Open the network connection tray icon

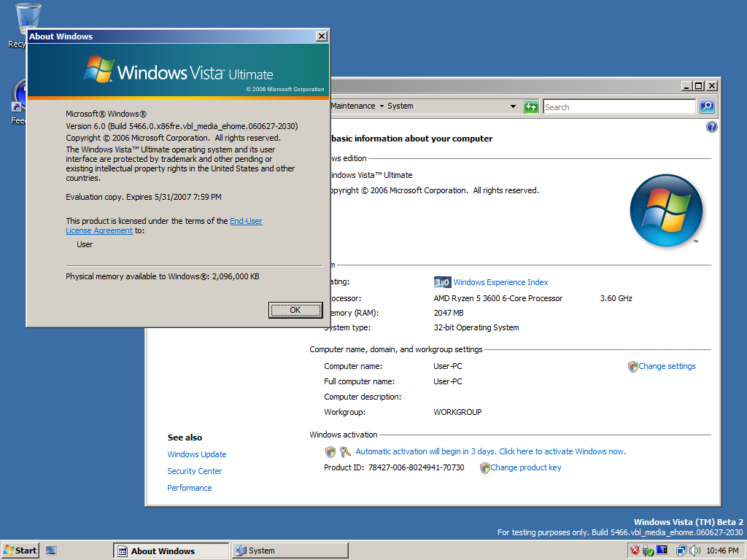681,551
